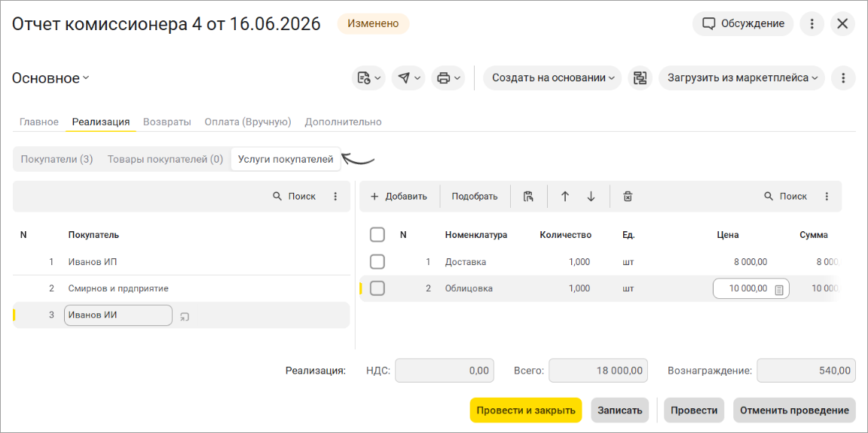The image size is (868, 433).
Task: Click the Иванов ИИ buyer input field
Action: pyautogui.click(x=118, y=316)
